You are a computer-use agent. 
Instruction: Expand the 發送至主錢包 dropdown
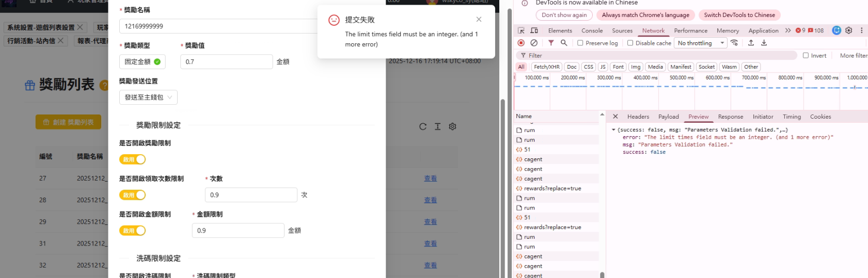[x=148, y=97]
